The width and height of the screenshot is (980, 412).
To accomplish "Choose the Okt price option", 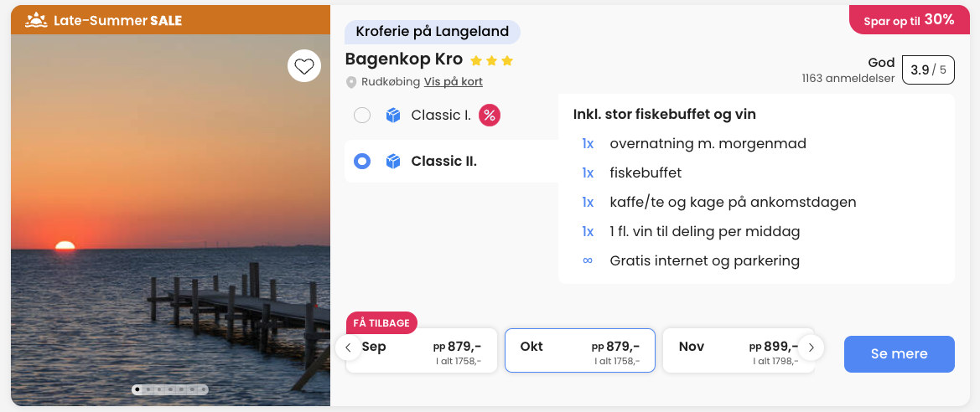I will (580, 351).
